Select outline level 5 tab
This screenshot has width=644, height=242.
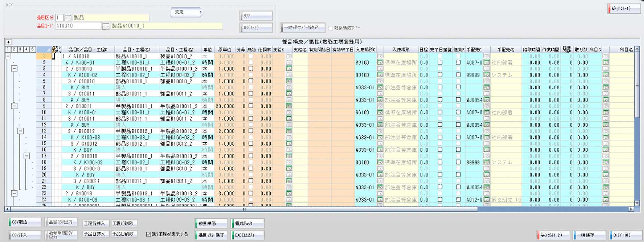click(x=32, y=49)
